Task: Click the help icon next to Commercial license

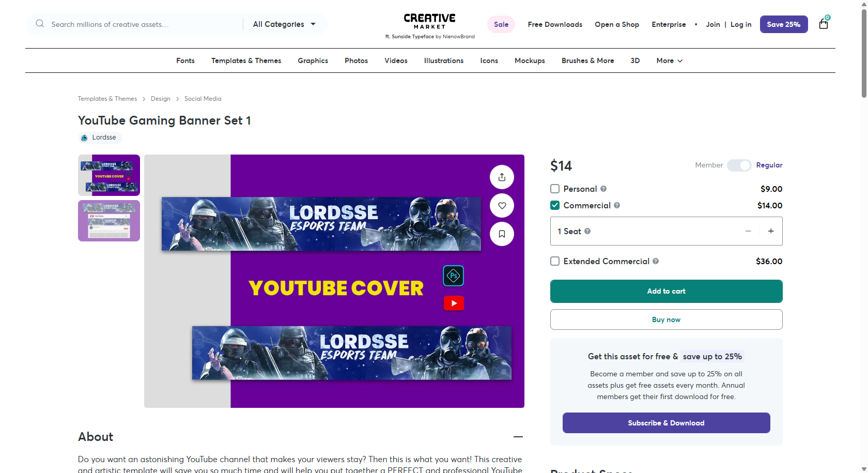Action: 617,205
